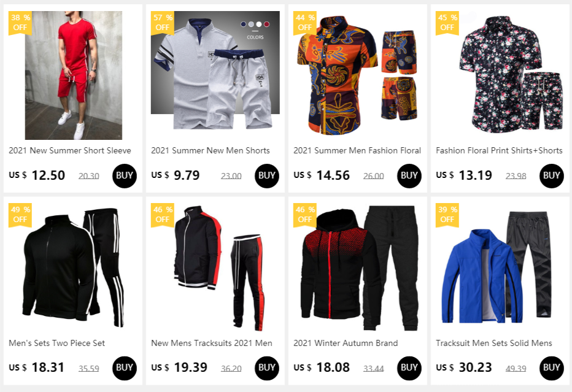The width and height of the screenshot is (572, 392).
Task: Open the orange patterned shirt set image
Action: click(357, 75)
